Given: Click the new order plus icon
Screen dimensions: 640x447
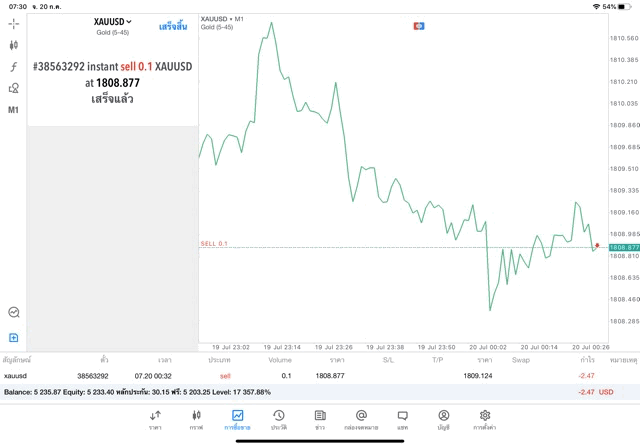Looking at the screenshot, I should 14,337.
